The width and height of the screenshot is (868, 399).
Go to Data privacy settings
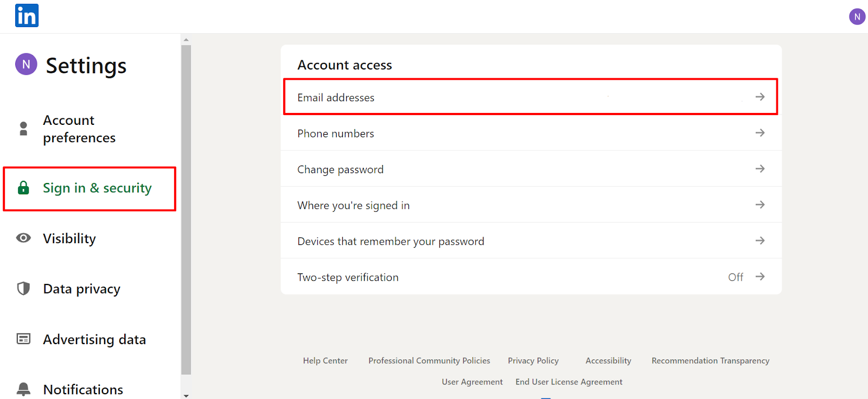(81, 289)
